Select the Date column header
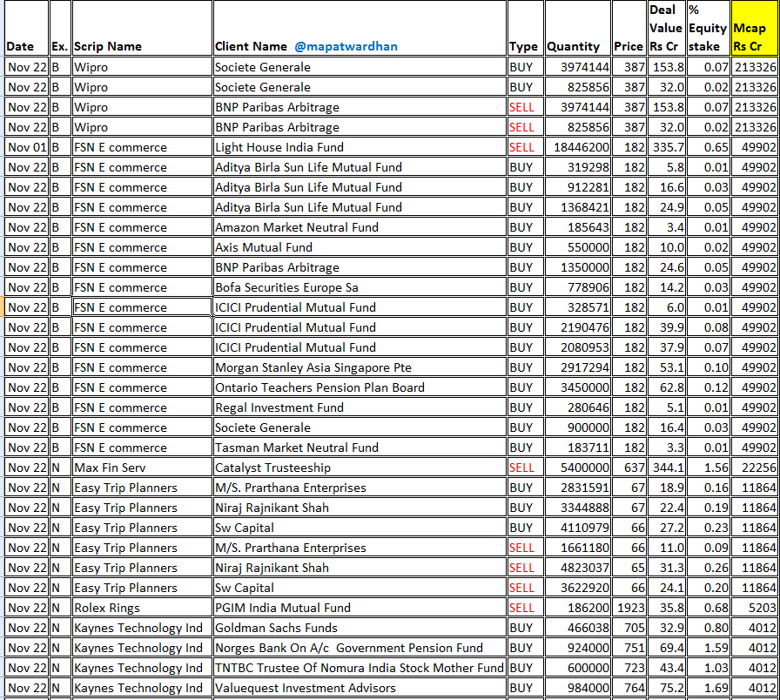The width and height of the screenshot is (780, 700). (x=27, y=28)
